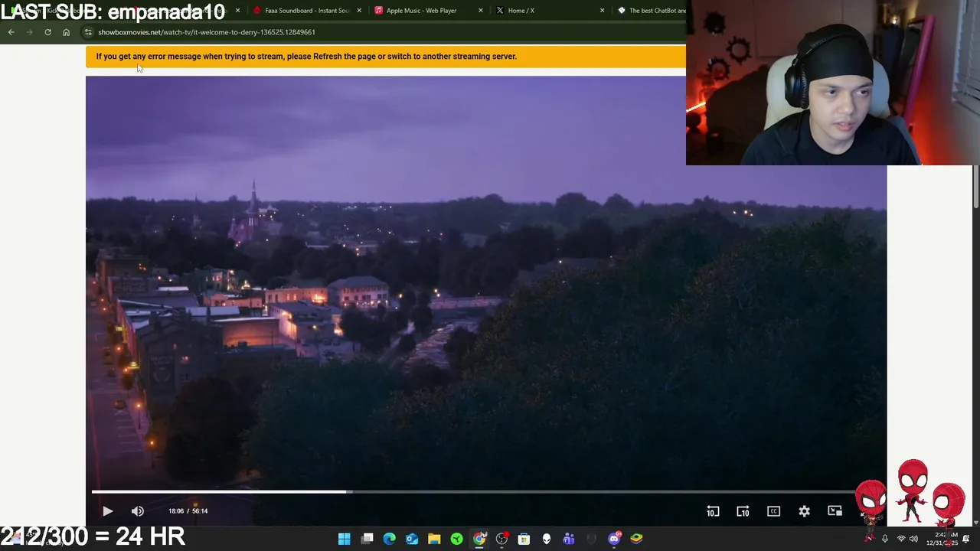
Task: Enable picture-in-picture mode
Action: (x=835, y=511)
